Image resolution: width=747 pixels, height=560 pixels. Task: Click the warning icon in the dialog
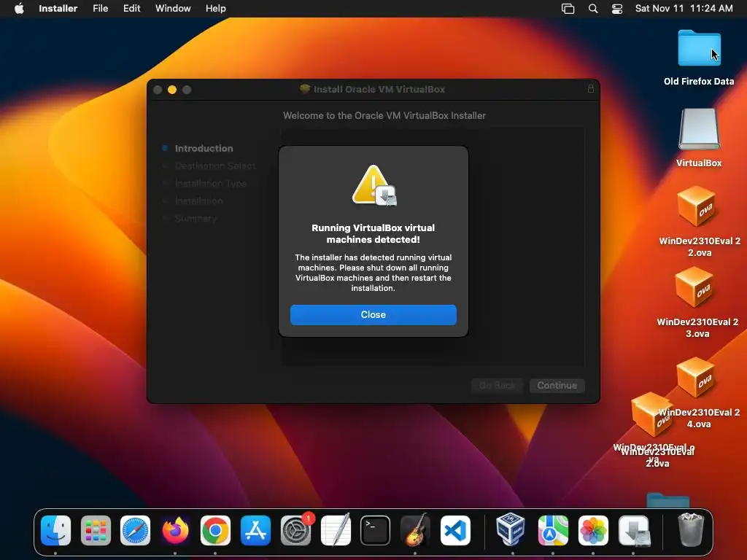coord(374,185)
